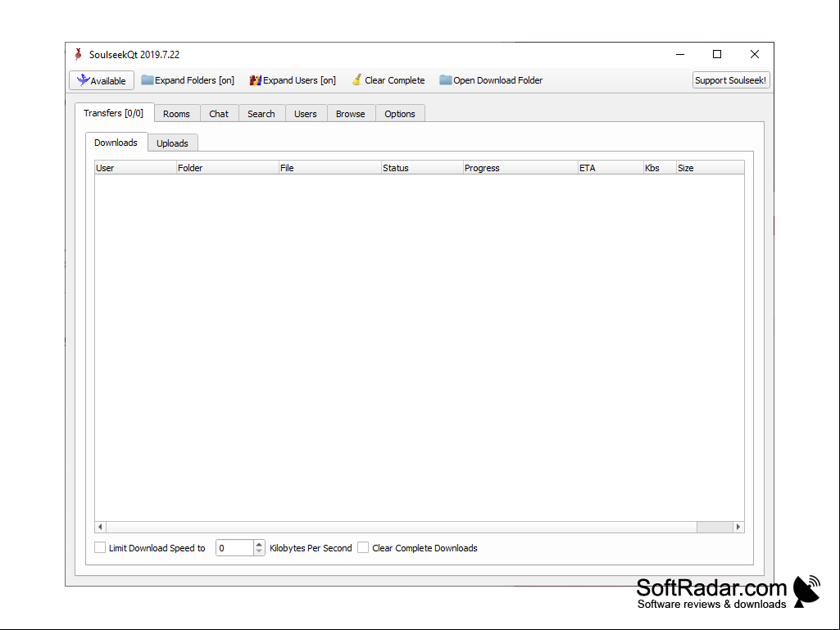Open Download Folder from toolbar
This screenshot has height=630, width=840.
tap(491, 80)
